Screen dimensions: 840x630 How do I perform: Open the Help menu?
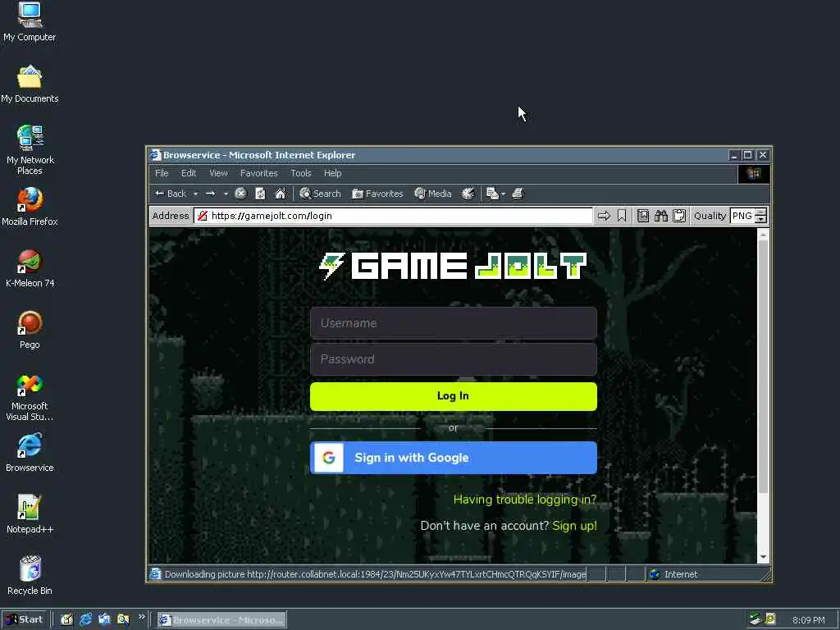[332, 174]
